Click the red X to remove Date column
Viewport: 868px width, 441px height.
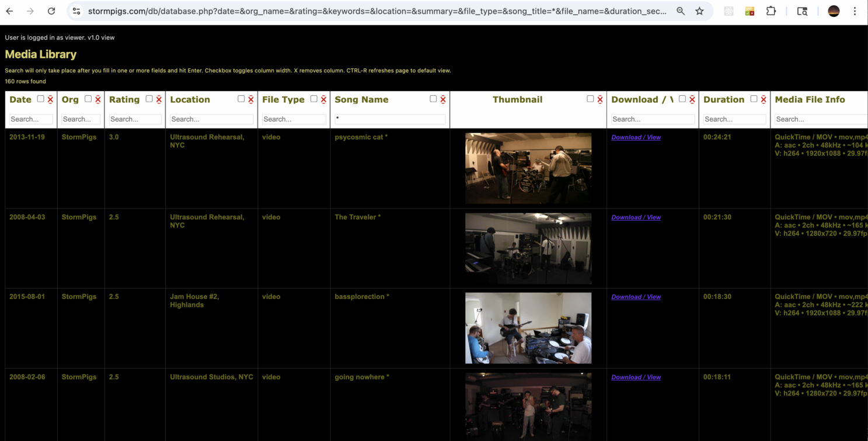pos(50,100)
